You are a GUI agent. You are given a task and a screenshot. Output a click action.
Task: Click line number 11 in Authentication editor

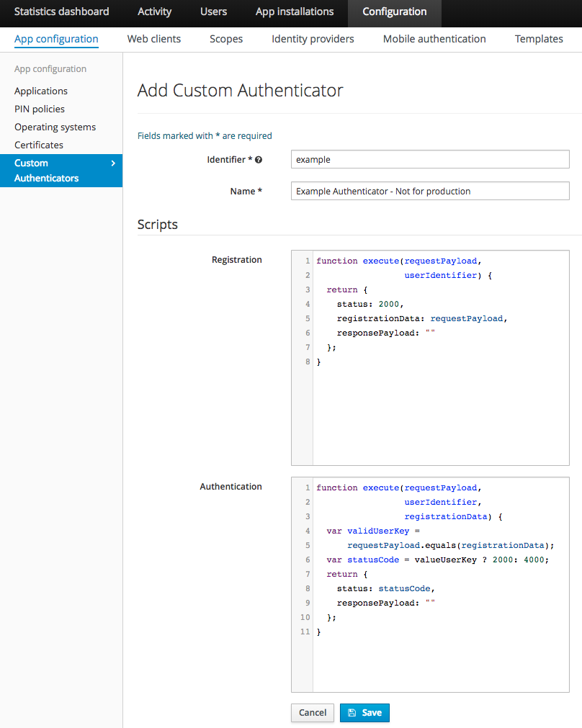(305, 632)
